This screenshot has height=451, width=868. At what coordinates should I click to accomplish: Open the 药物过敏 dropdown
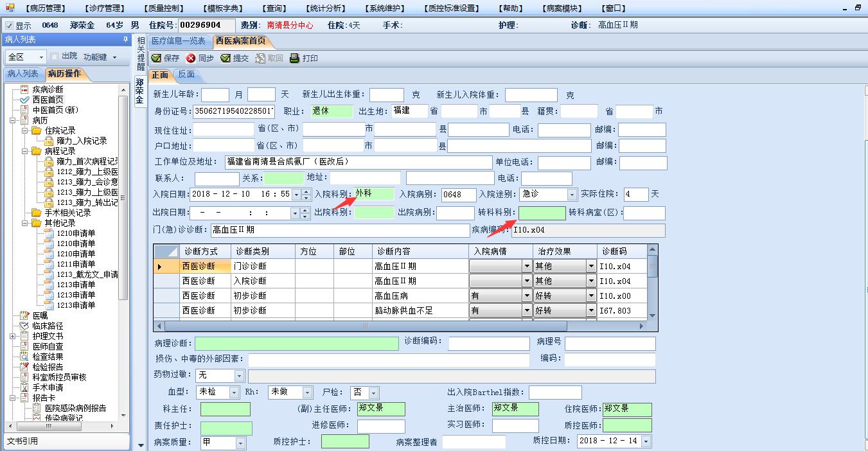click(x=240, y=376)
